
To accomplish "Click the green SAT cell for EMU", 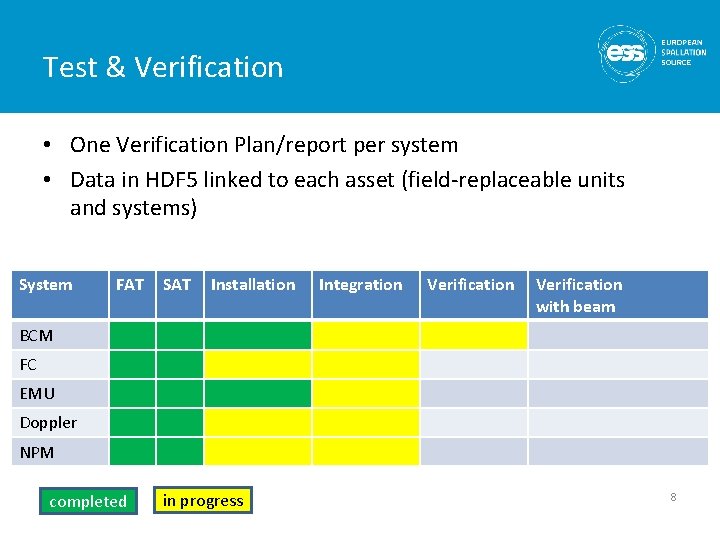I will [x=180, y=394].
